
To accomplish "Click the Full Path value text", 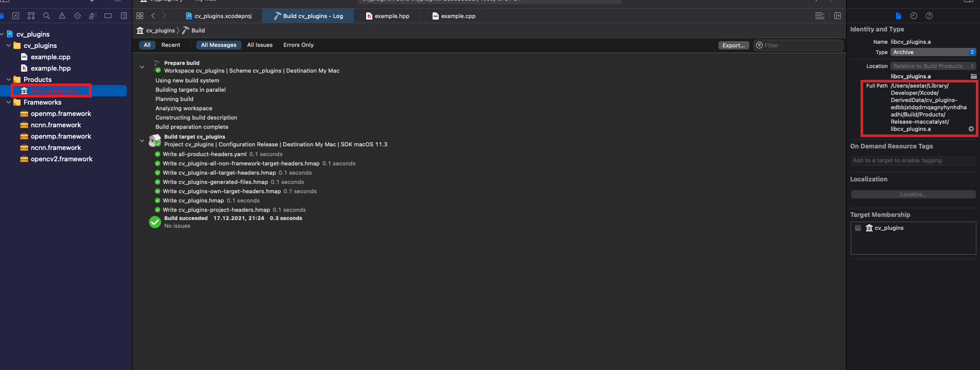I will pos(929,107).
